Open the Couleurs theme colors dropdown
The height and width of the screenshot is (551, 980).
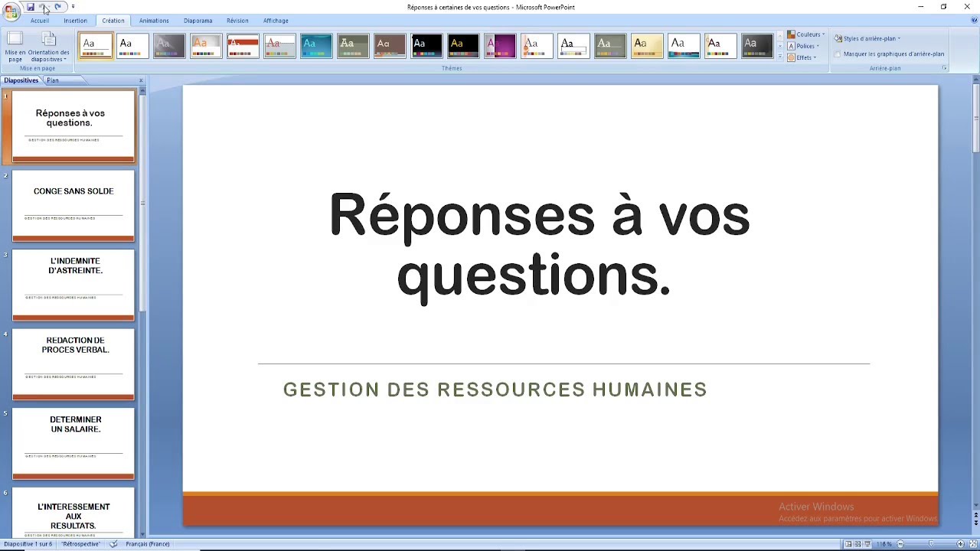pos(806,34)
